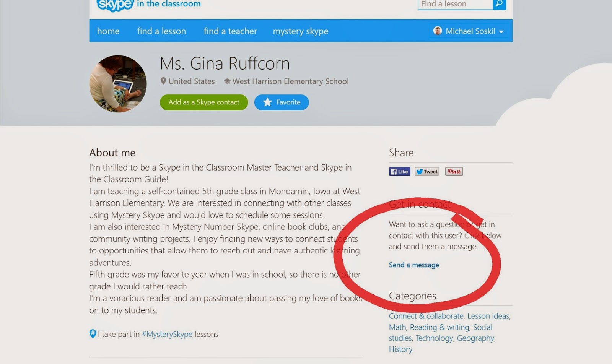This screenshot has height=364, width=612.
Task: Click the Get in contact heading
Action: 420,204
